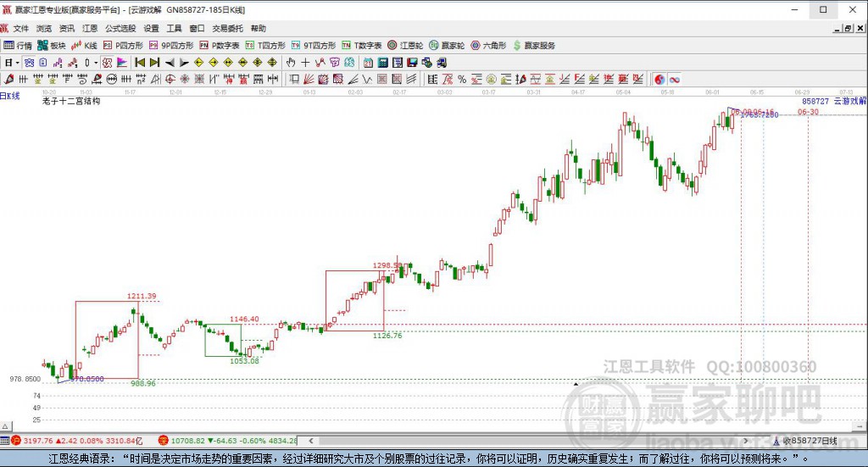Open the P四方形 tool
The image size is (868, 467).
123,46
